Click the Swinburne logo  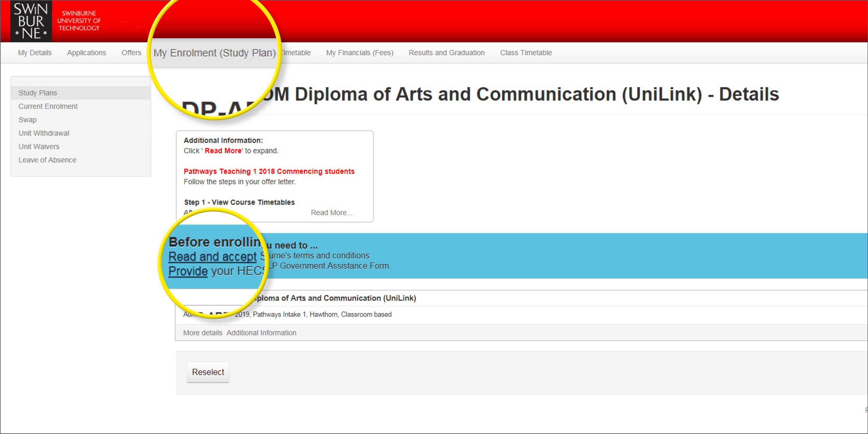click(x=31, y=21)
